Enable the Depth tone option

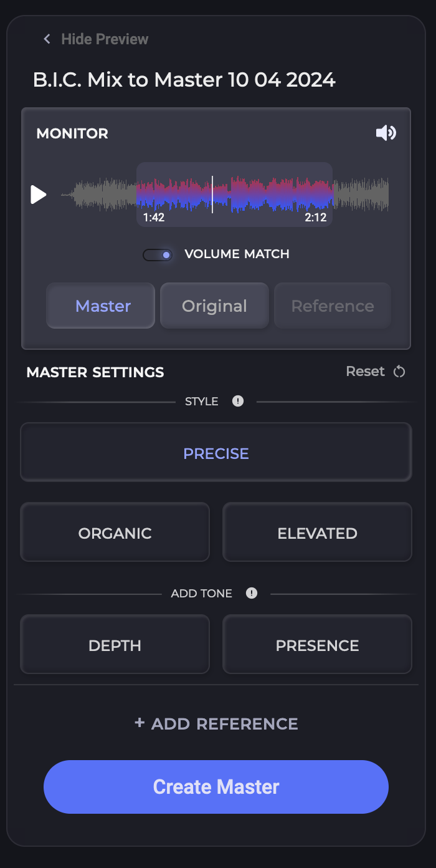pyautogui.click(x=115, y=645)
